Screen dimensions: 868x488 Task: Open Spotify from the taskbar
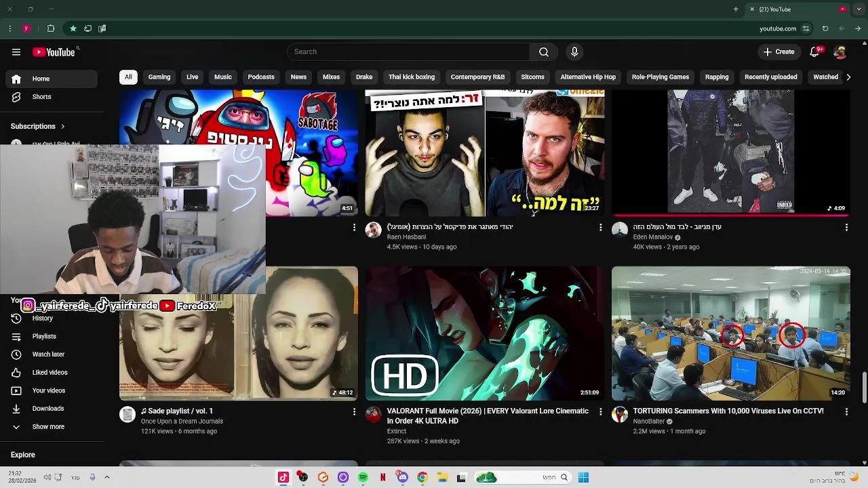(363, 477)
